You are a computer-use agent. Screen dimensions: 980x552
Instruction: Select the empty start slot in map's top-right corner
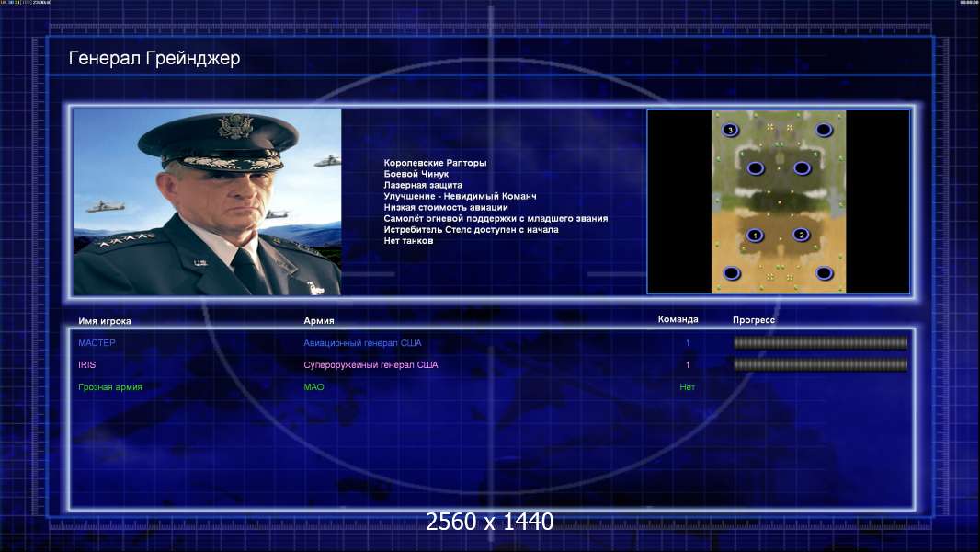click(x=824, y=130)
